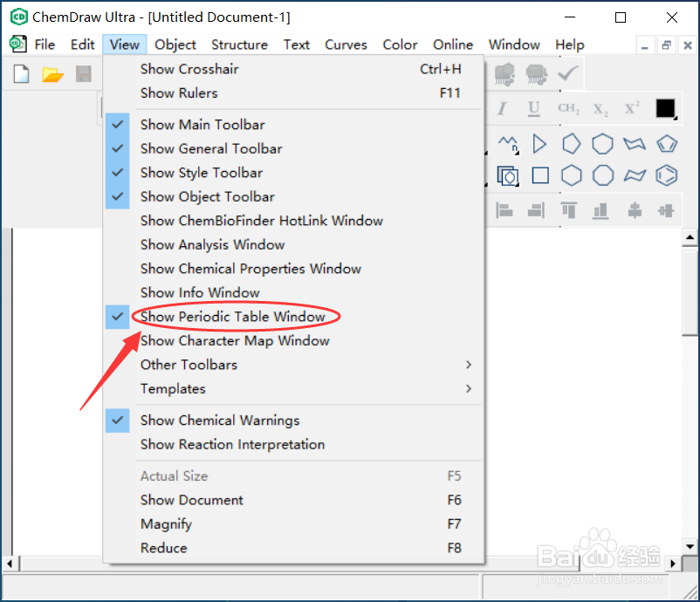Click the align vertical centers icon
700x602 pixels.
(666, 210)
